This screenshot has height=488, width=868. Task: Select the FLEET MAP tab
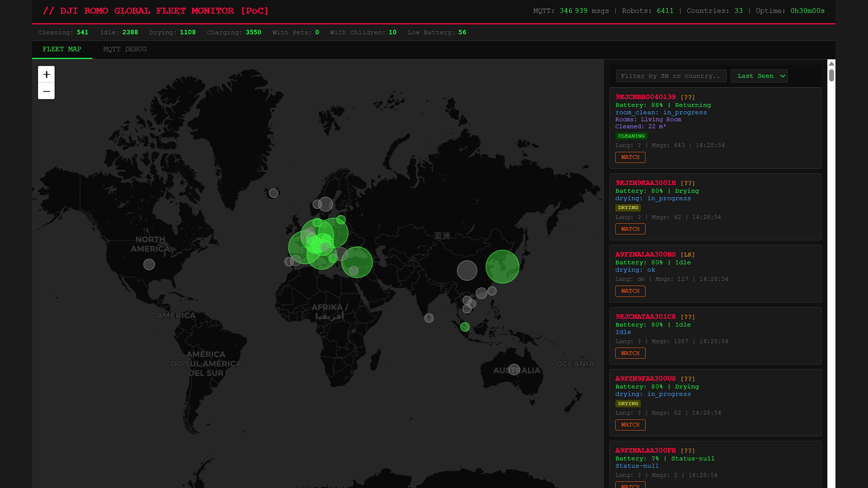coord(62,49)
